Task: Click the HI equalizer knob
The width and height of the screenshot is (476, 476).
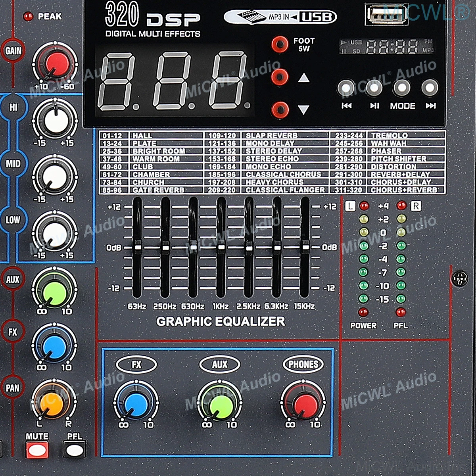Action: [55, 121]
